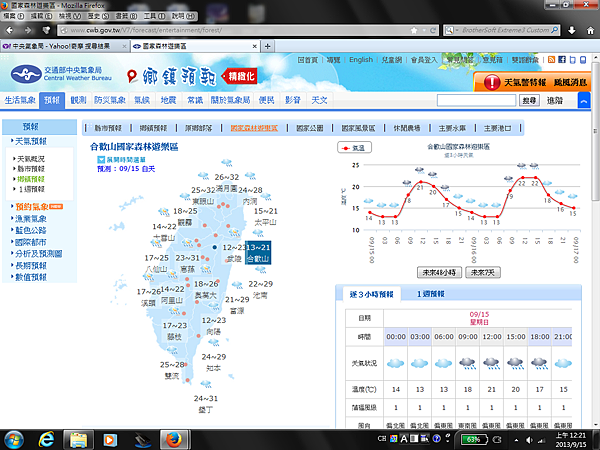
Task: Click the red weather warning exclamation icon
Action: (492, 82)
